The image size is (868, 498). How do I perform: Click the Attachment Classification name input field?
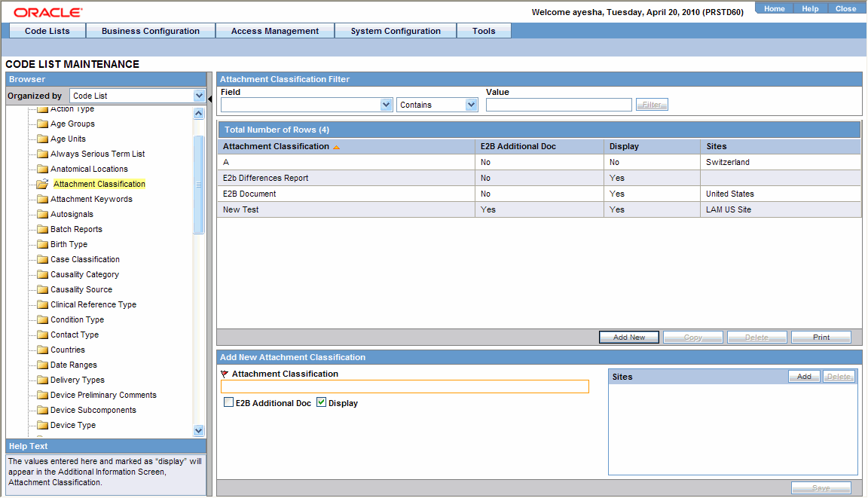(x=405, y=386)
